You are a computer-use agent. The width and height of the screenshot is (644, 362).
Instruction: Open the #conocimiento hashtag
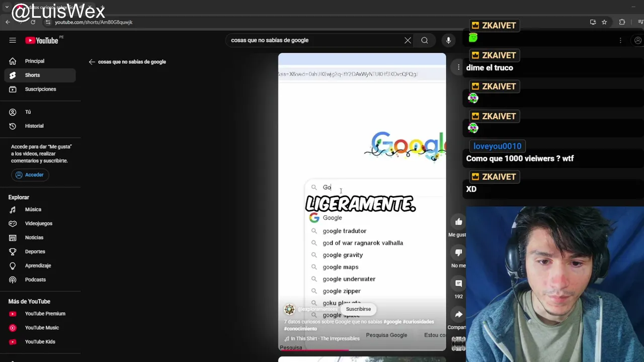click(x=300, y=329)
